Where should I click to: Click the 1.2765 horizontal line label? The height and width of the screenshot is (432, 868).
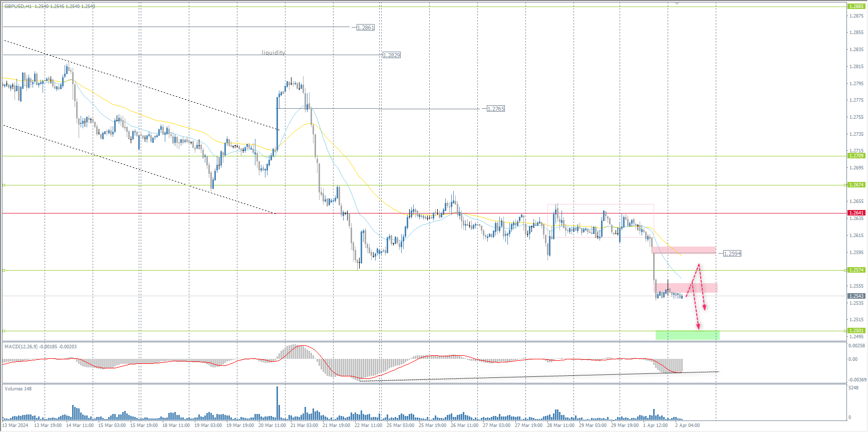coord(496,109)
